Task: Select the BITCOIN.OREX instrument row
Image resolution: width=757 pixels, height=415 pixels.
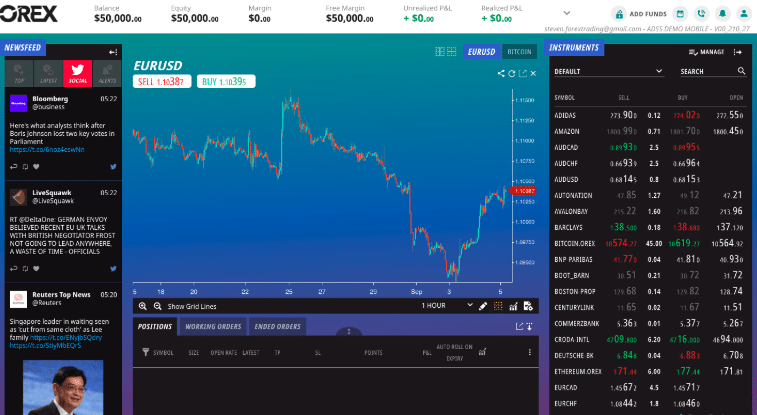Action: tap(650, 243)
